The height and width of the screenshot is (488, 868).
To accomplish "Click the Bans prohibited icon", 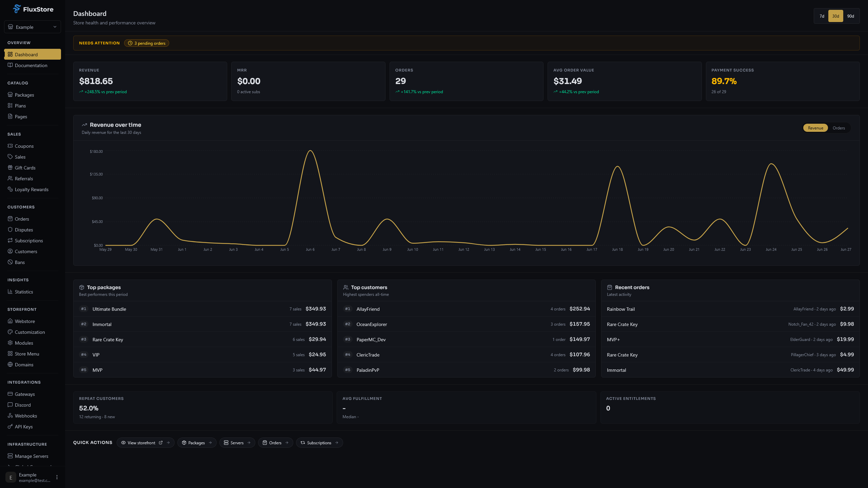I will point(10,262).
